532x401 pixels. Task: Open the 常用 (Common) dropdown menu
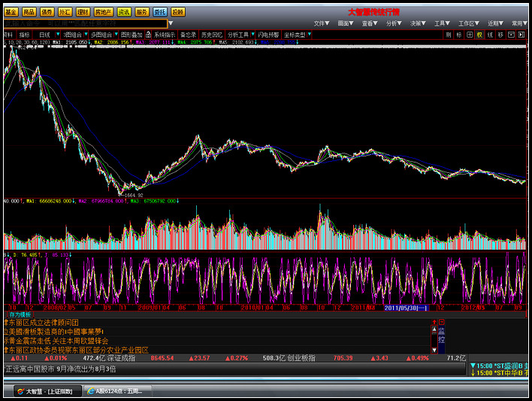[x=519, y=23]
